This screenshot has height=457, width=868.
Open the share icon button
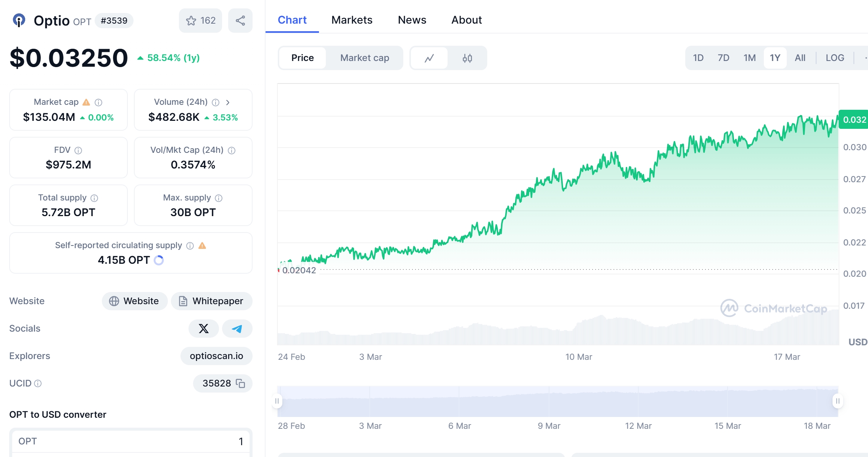[240, 21]
